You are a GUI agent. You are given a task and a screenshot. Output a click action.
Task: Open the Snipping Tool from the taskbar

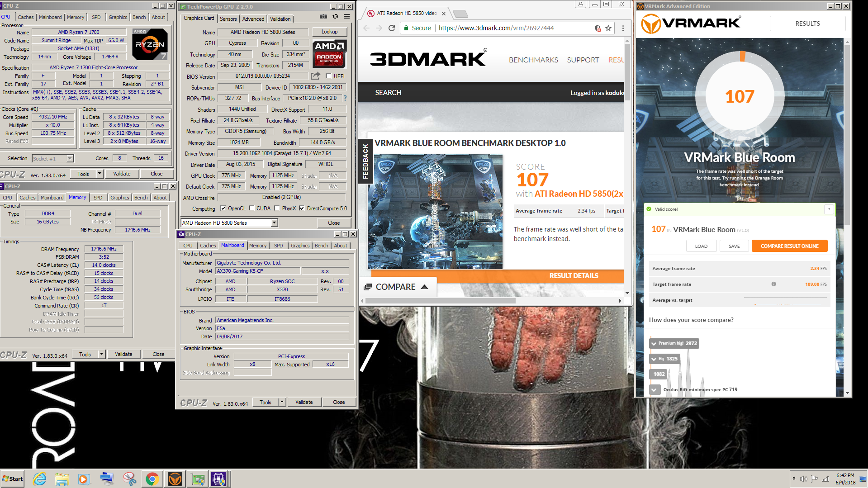pos(129,479)
